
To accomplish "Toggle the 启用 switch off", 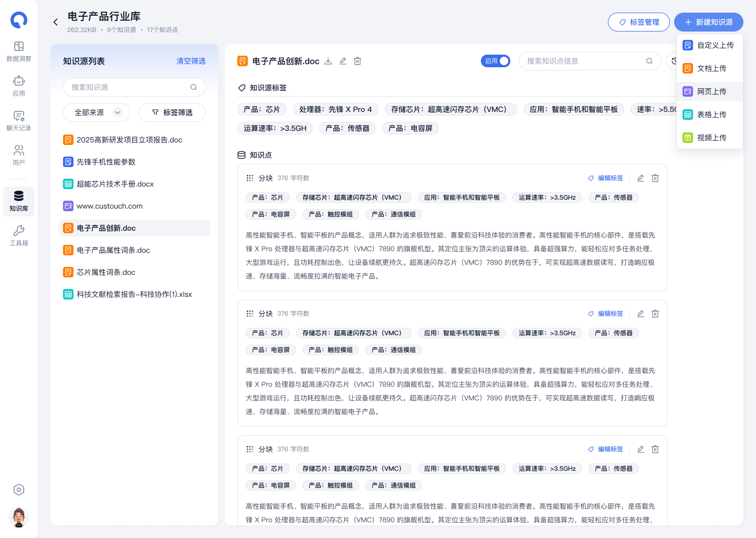I will tap(496, 61).
